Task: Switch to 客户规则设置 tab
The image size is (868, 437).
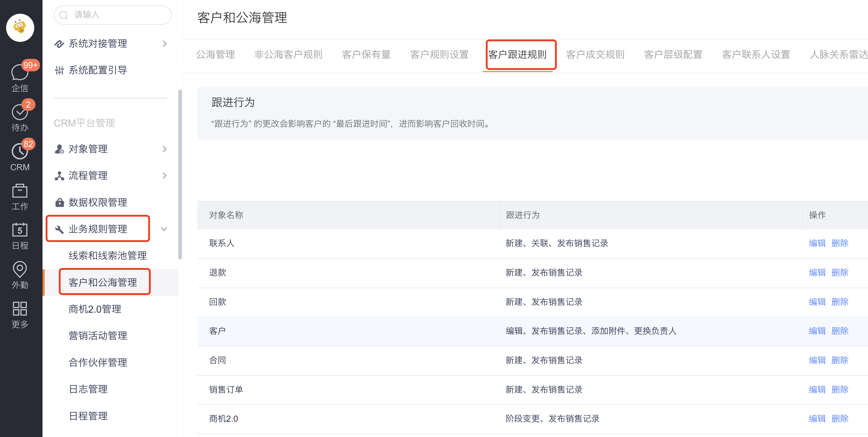Action: coord(440,54)
